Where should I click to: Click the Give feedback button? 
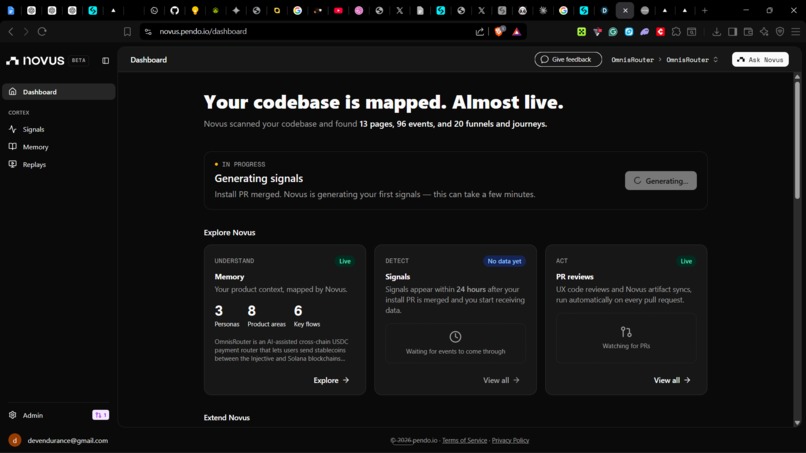click(567, 60)
